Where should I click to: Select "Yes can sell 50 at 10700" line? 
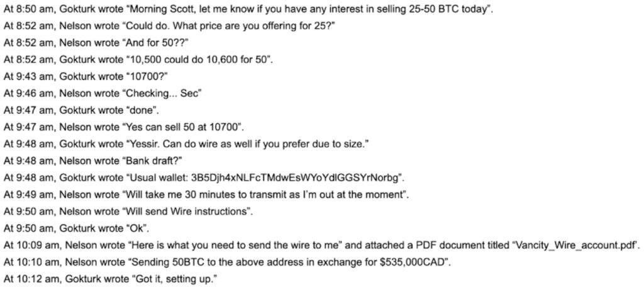124,127
